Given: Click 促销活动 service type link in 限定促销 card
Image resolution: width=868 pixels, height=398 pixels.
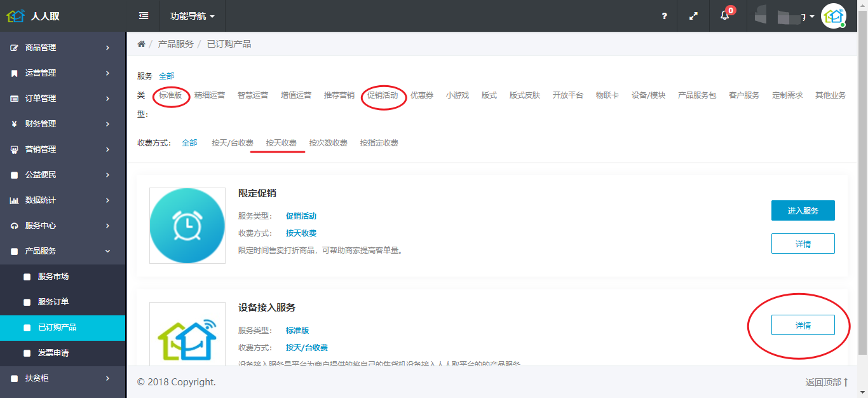Looking at the screenshot, I should point(301,216).
